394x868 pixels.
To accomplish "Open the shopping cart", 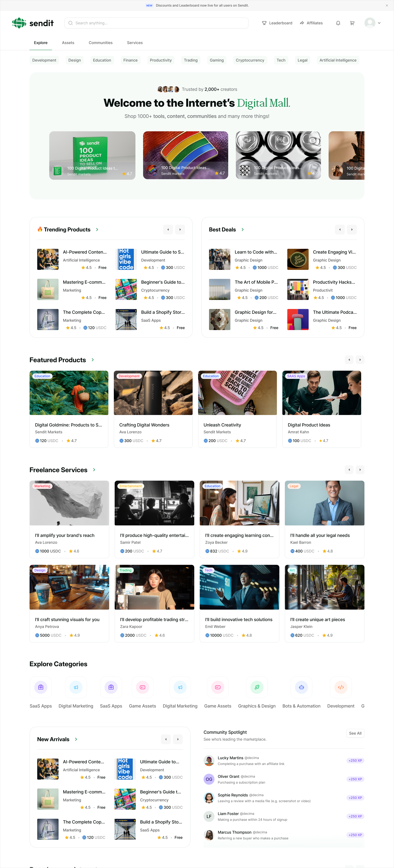I will pyautogui.click(x=352, y=23).
